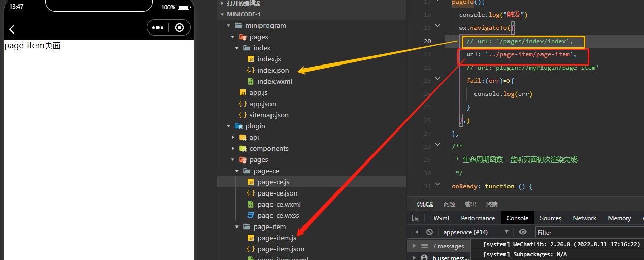Viewport: 644px width, 260px height.
Task: Open app.js file
Action: [x=258, y=92]
